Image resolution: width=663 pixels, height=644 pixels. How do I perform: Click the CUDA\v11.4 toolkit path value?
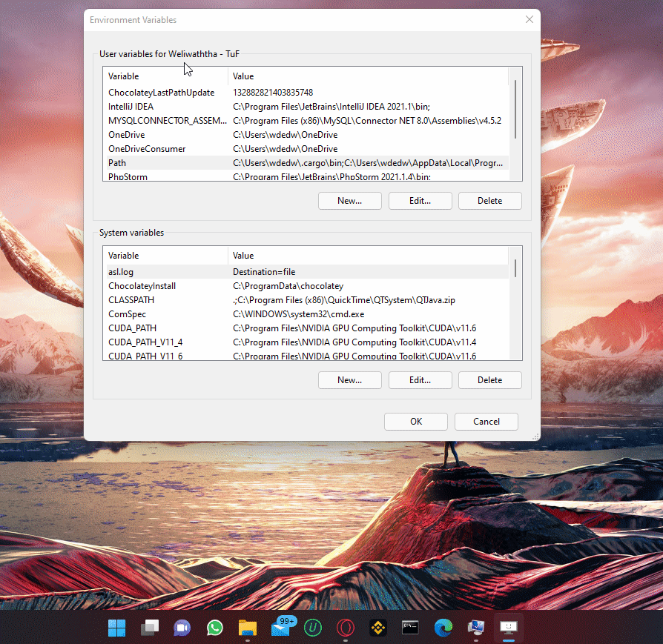pyautogui.click(x=354, y=342)
